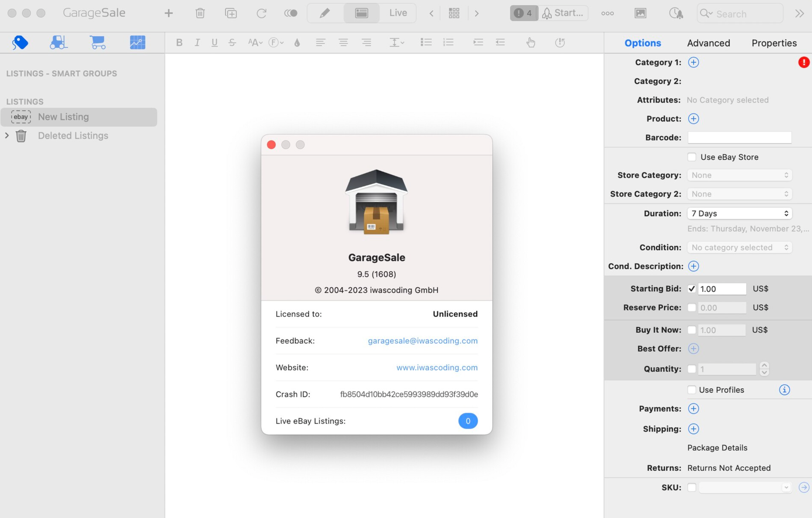This screenshot has height=518, width=812.
Task: Open the scheduler clock icon
Action: 676,13
